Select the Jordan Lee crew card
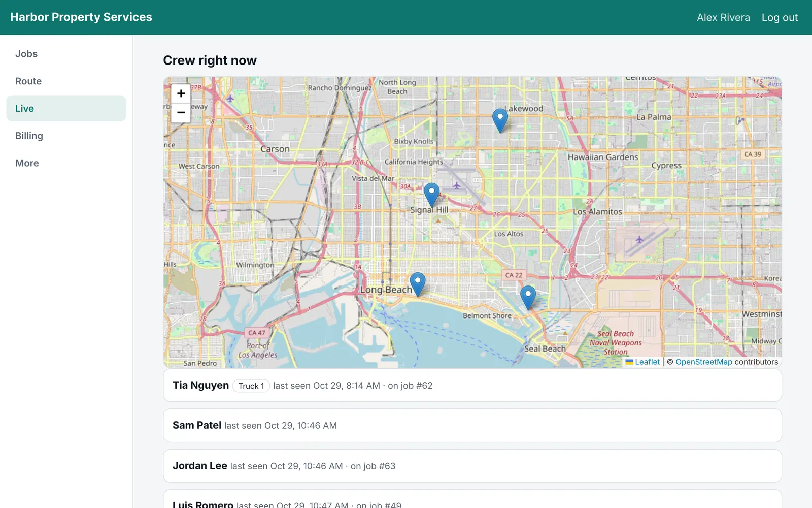The image size is (812, 508). 472,466
